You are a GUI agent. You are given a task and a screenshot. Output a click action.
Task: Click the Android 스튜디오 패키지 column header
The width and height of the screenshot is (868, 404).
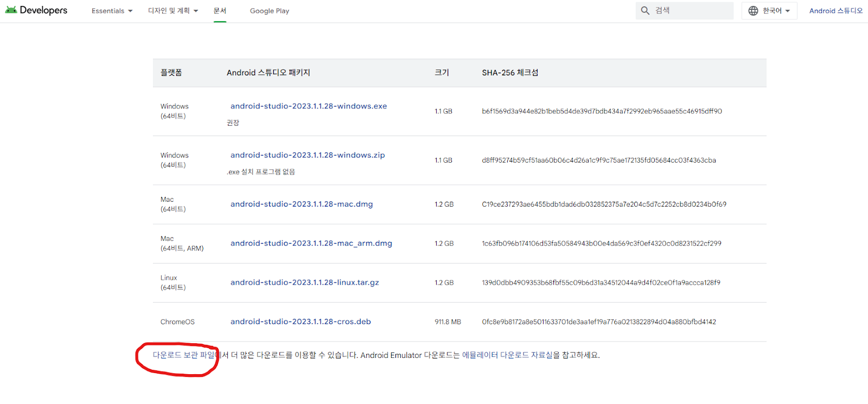269,73
